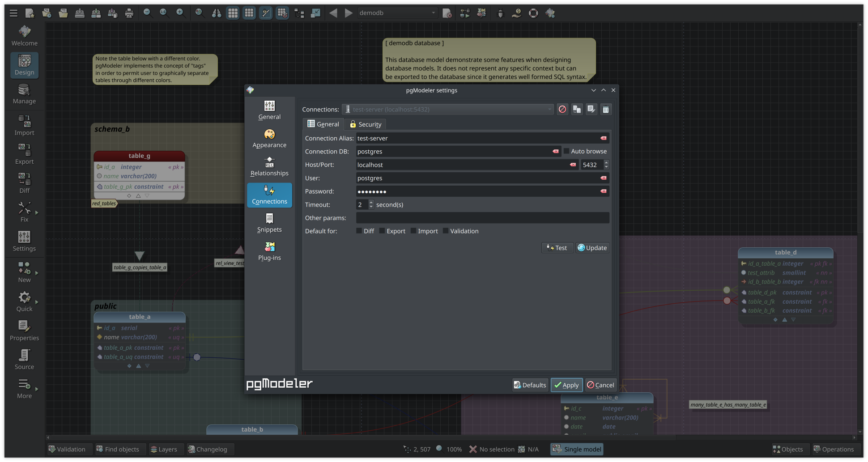Zoom in the canvas

coord(180,13)
